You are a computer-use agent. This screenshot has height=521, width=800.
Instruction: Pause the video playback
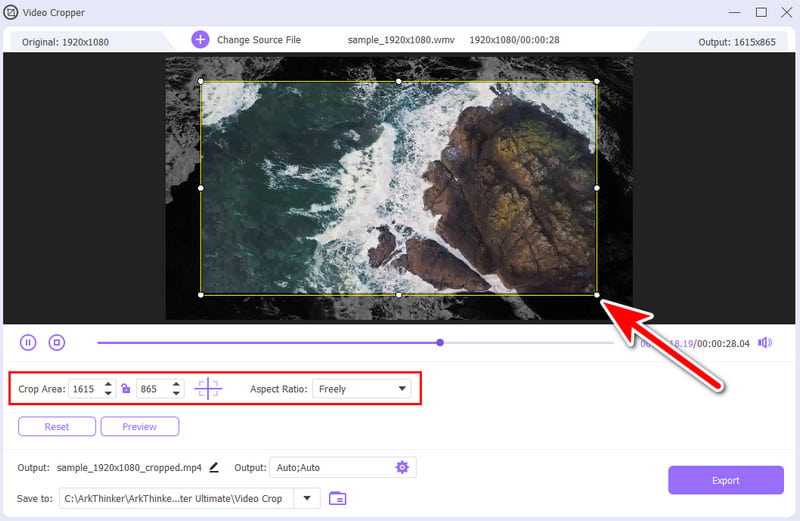pos(28,342)
